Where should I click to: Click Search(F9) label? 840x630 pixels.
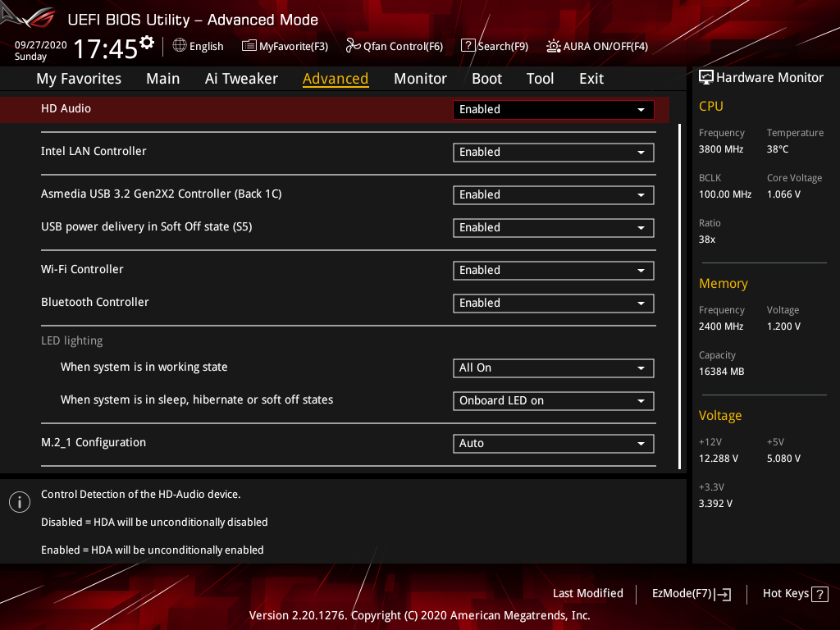click(x=503, y=46)
